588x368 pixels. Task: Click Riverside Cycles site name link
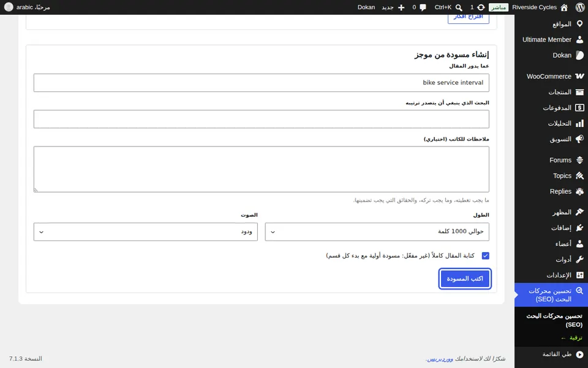click(x=534, y=7)
